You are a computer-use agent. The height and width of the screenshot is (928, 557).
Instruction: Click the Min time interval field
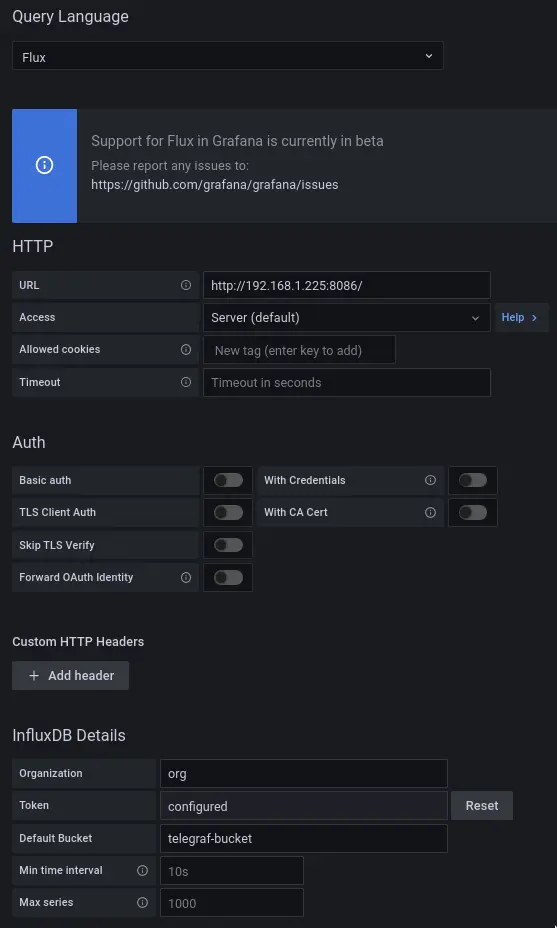point(232,871)
